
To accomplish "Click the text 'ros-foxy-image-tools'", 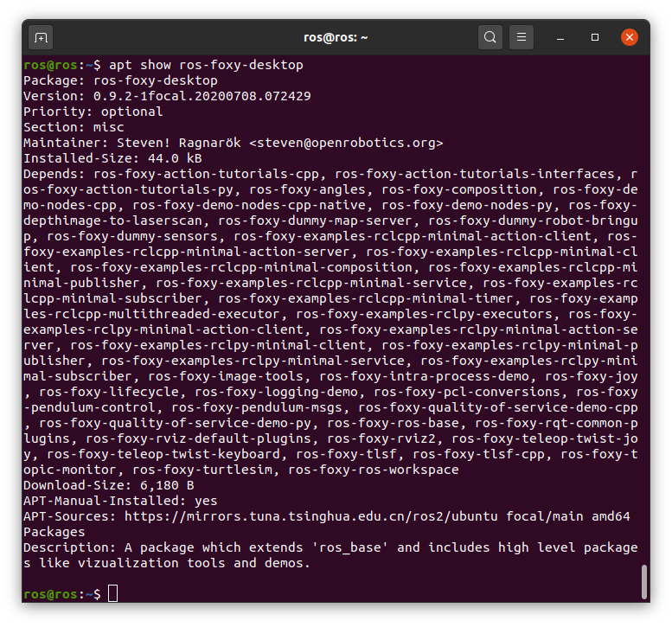I will (226, 376).
